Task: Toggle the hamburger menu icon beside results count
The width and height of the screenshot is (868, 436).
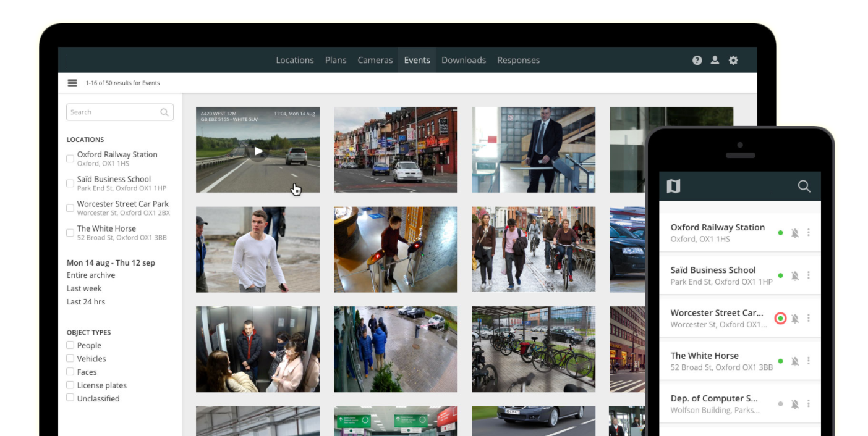Action: [72, 83]
